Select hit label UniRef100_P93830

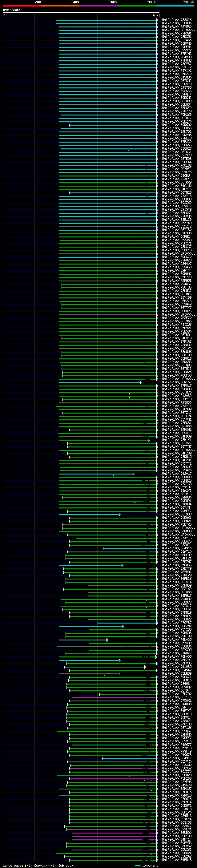(177, 402)
